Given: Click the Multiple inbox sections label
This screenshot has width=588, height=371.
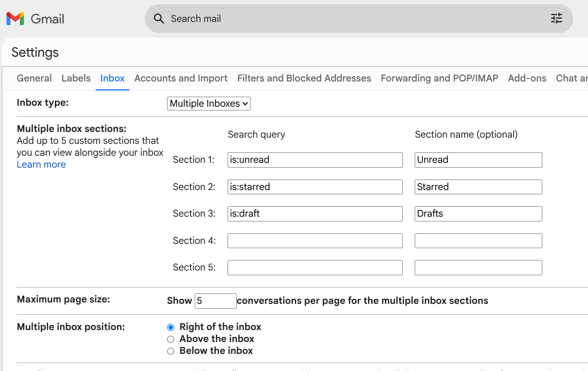Looking at the screenshot, I should pos(71,129).
